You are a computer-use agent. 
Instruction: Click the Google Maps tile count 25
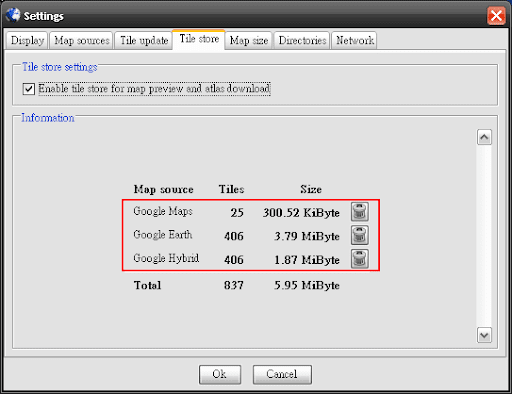pos(237,213)
